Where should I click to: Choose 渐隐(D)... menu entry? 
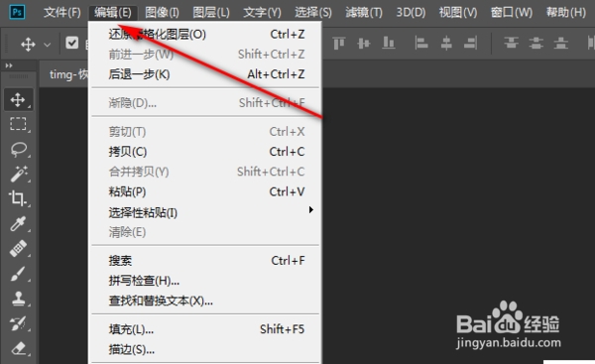pos(205,102)
